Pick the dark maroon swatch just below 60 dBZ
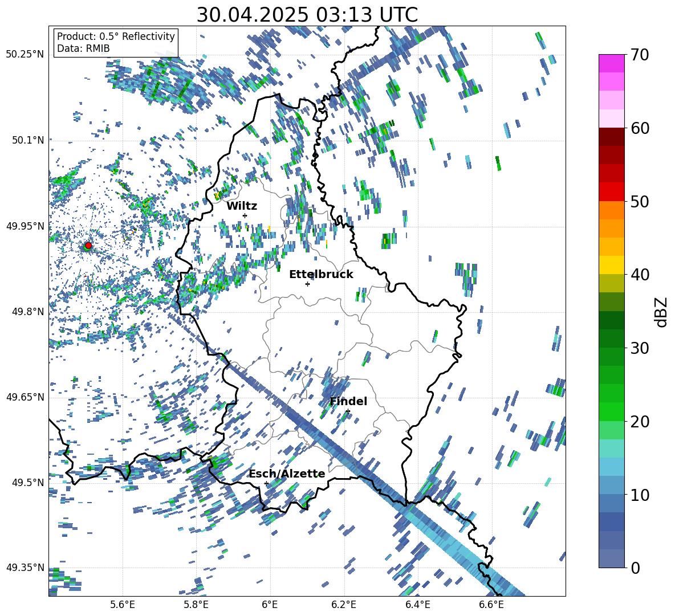 pyautogui.click(x=611, y=137)
